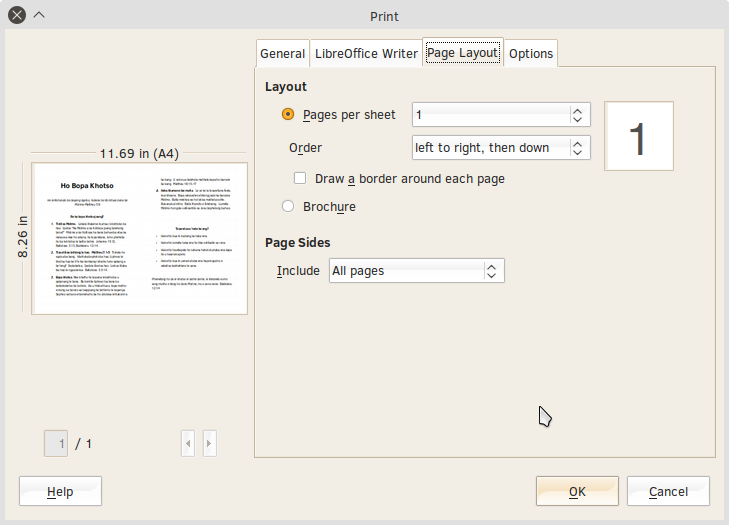Screen dimensions: 729x525
Task: Select the Page Layout tab
Action: (x=463, y=53)
